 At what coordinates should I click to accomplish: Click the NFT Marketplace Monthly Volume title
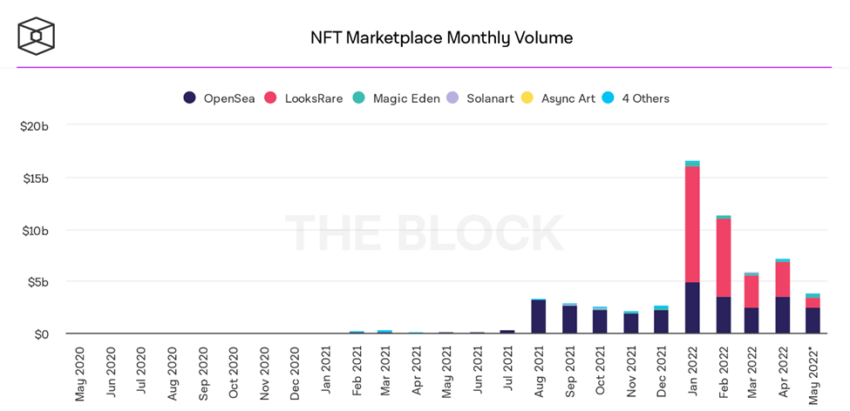[x=441, y=37]
